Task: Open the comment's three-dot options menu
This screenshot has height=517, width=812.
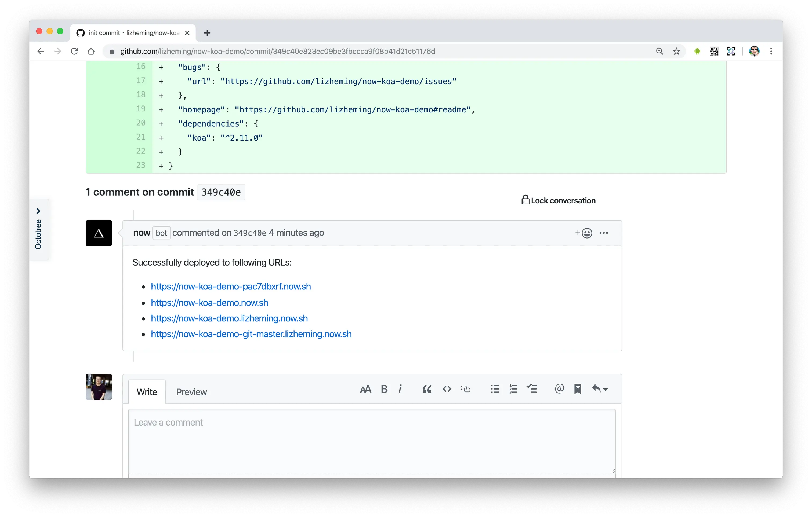Action: (604, 233)
